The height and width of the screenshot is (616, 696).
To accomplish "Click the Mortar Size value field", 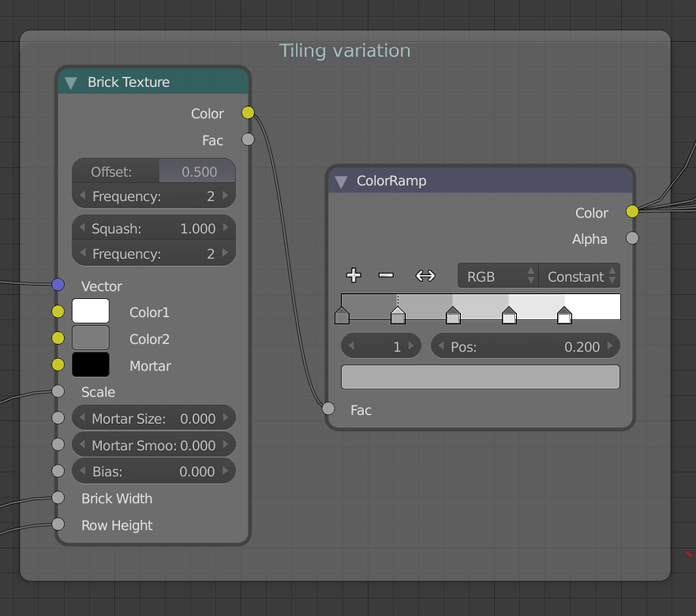I will pos(154,418).
